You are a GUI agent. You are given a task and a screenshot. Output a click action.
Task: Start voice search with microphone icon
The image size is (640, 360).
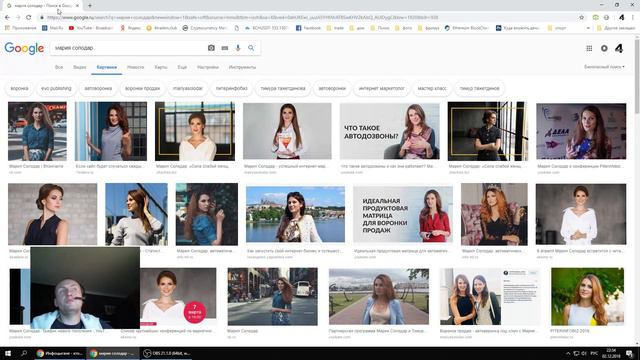coord(238,48)
